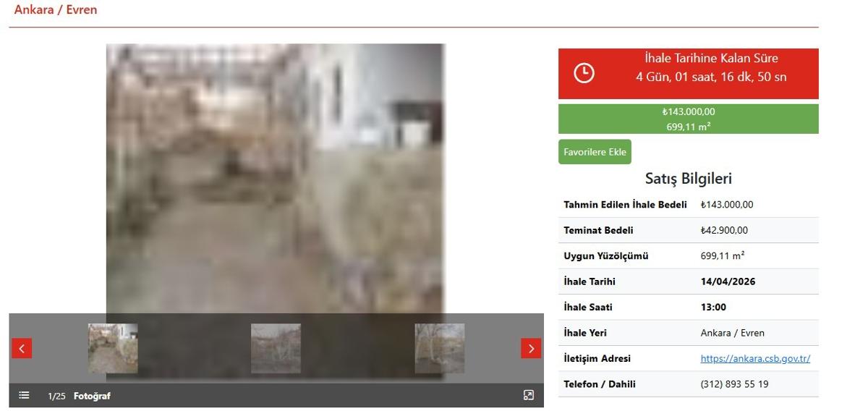This screenshot has height=411, width=868.
Task: Click the Favorilere Ekle button
Action: (595, 152)
